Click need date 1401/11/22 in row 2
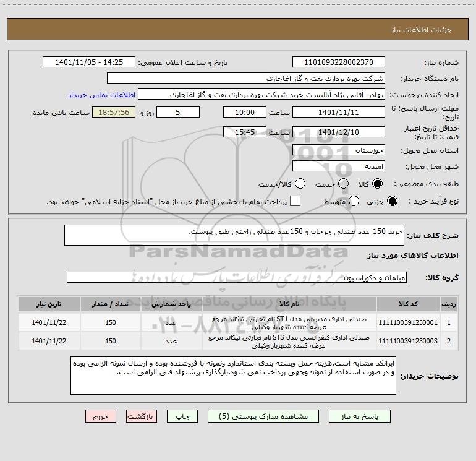The height and width of the screenshot is (461, 476). pos(49,341)
